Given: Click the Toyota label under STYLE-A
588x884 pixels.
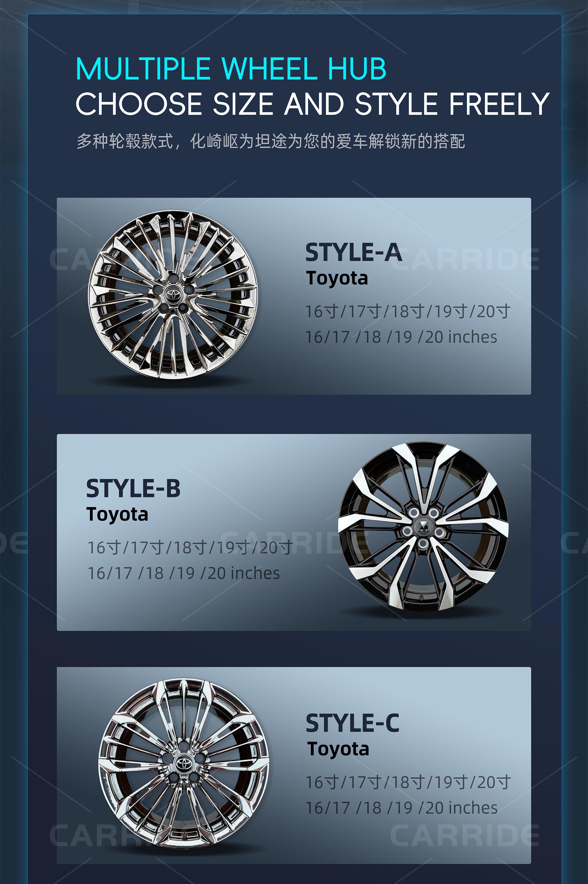Looking at the screenshot, I should (x=337, y=278).
